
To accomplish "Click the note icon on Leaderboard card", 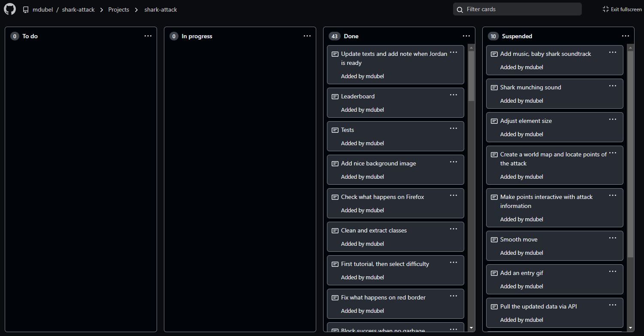I will tap(335, 97).
